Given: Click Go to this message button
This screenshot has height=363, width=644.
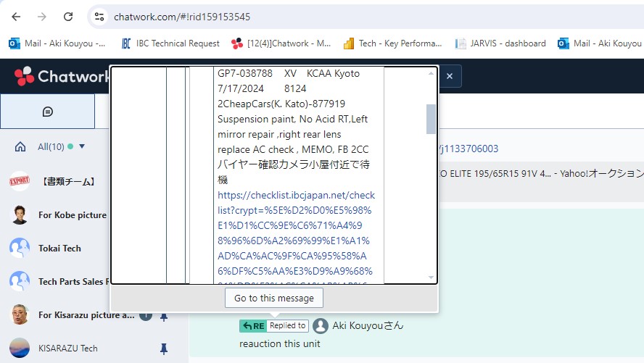Looking at the screenshot, I should (274, 299).
